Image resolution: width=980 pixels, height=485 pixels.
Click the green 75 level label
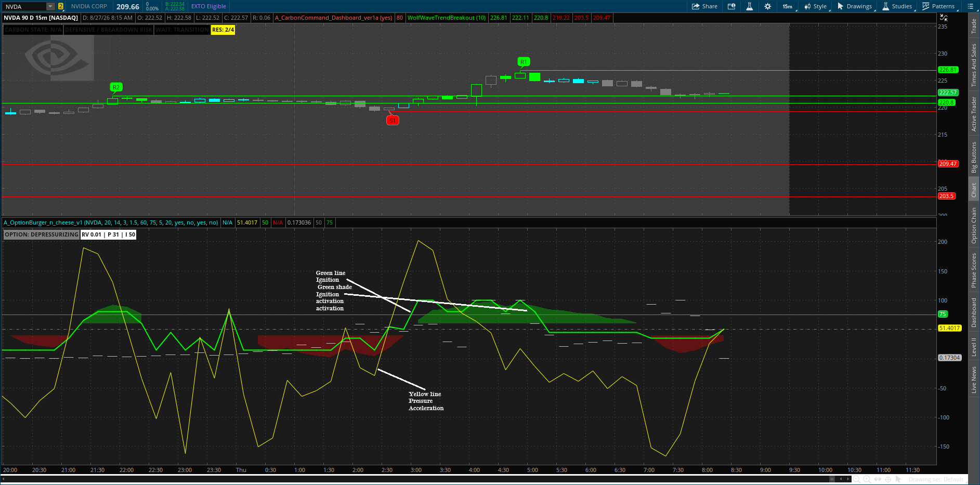click(x=943, y=314)
